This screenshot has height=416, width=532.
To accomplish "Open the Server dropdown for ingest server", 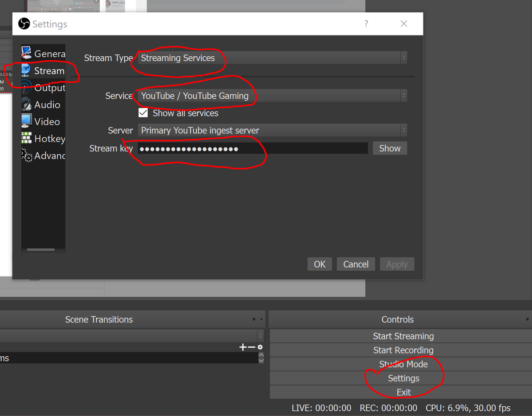I will (x=272, y=130).
